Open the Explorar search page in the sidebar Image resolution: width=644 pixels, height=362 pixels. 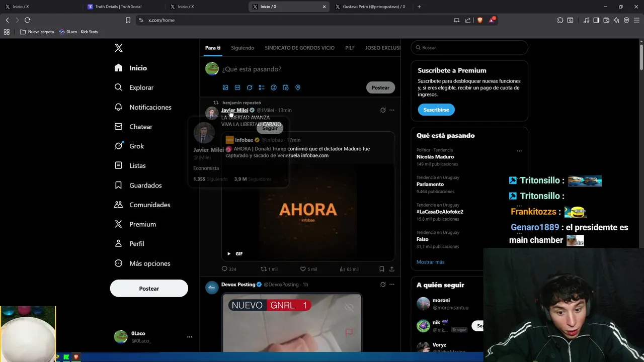(134, 87)
